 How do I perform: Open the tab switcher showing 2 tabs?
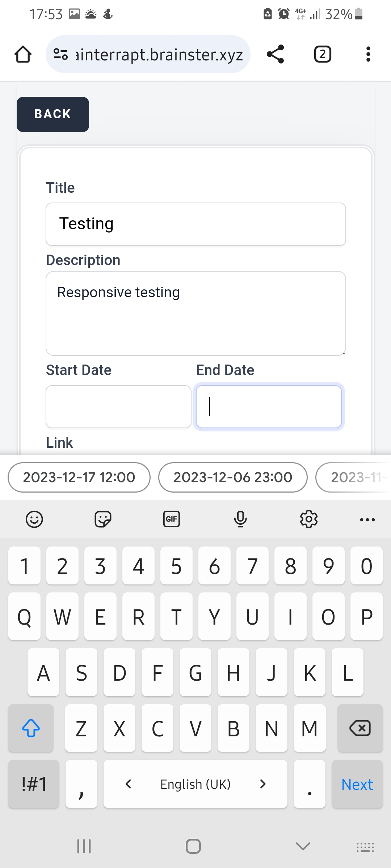pyautogui.click(x=322, y=55)
